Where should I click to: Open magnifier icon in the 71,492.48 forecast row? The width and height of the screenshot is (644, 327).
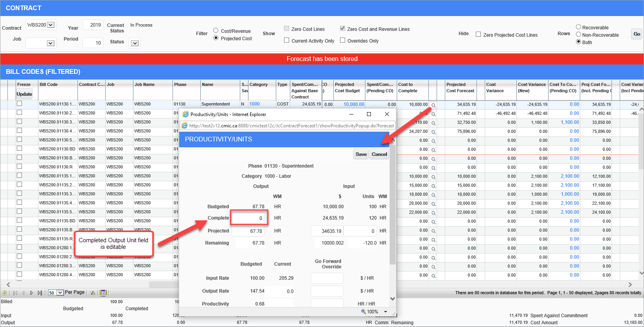pyautogui.click(x=433, y=114)
